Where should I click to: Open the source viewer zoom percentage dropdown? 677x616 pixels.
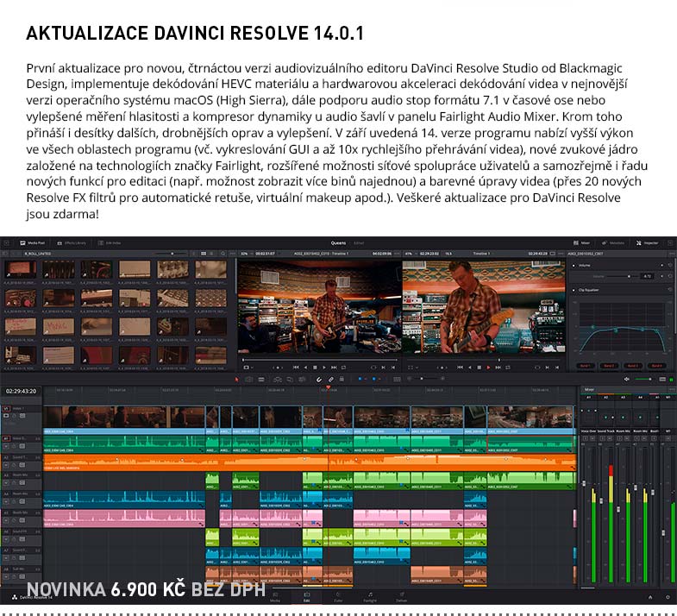click(x=245, y=254)
